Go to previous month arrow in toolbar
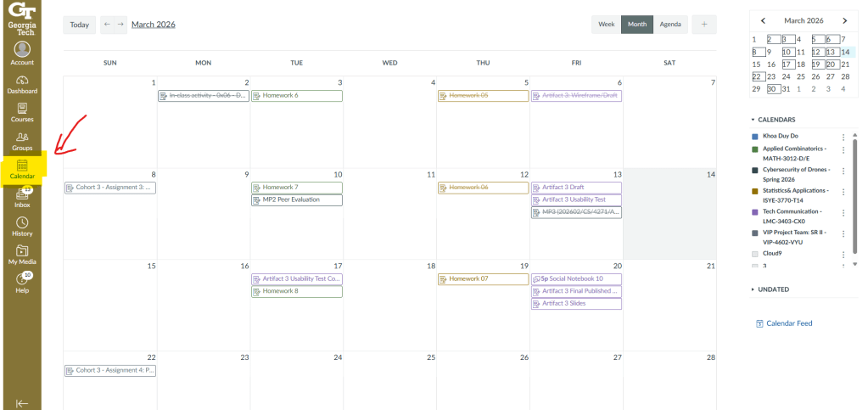 coord(108,25)
